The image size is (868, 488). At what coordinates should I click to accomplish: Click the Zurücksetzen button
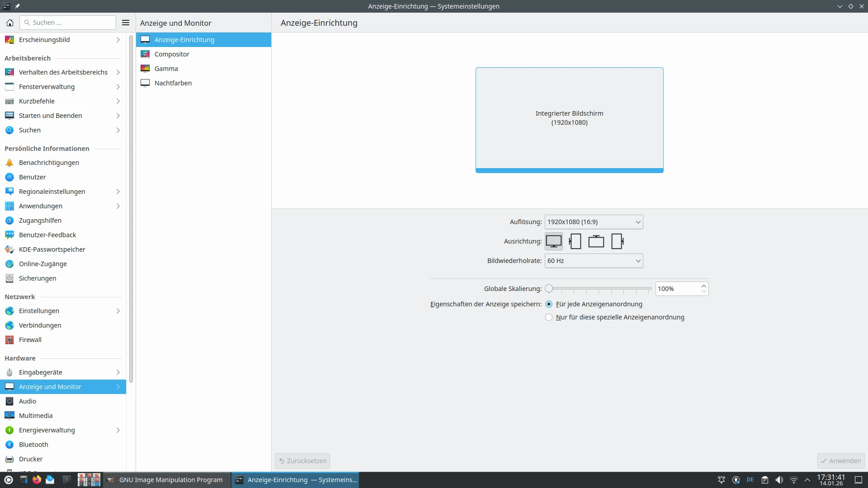click(x=302, y=461)
